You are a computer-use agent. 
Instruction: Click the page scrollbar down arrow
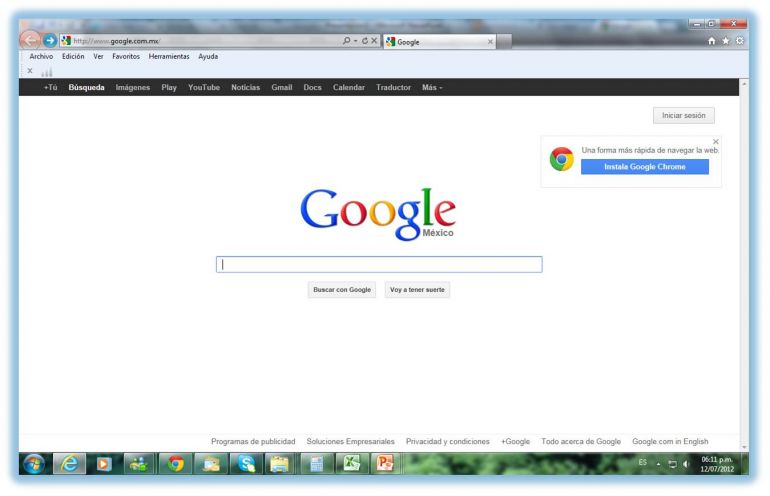click(744, 447)
